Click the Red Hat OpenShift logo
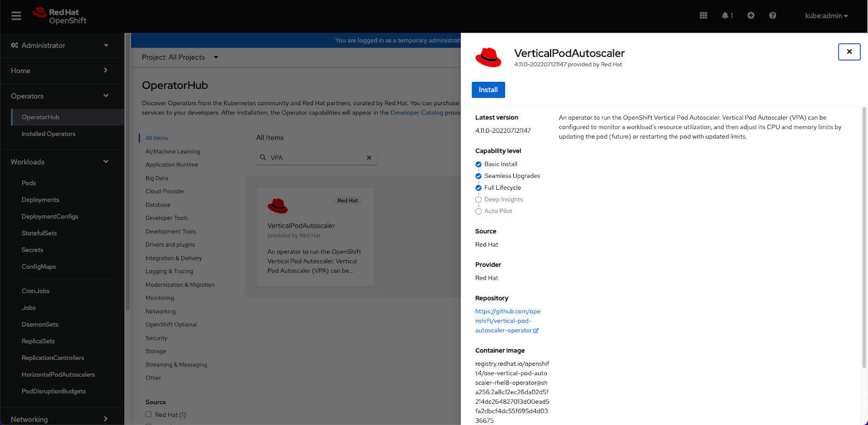This screenshot has height=425, width=868. [60, 16]
